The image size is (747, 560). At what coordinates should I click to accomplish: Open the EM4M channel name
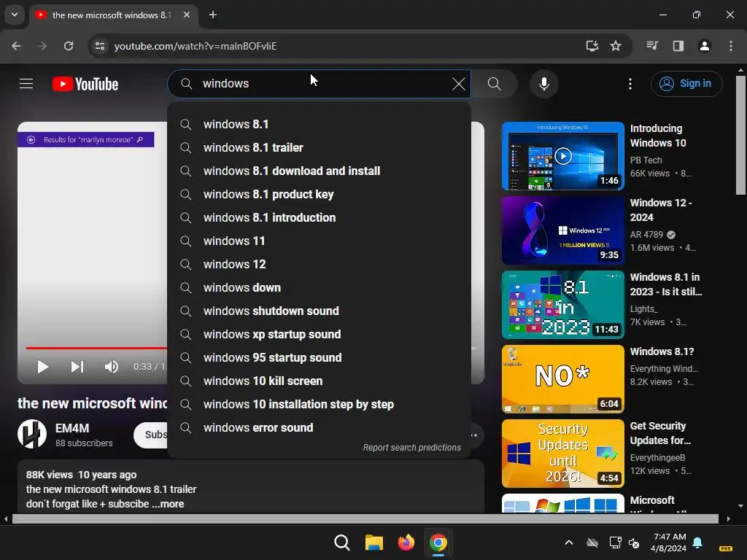pyautogui.click(x=72, y=428)
